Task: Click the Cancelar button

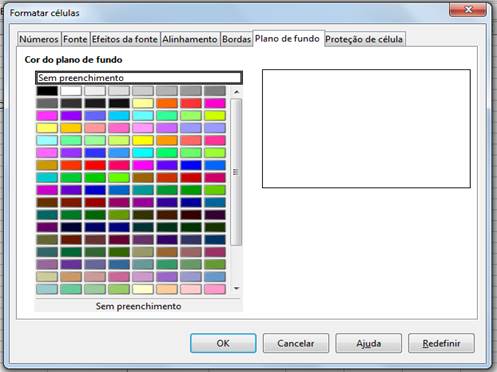Action: coord(296,343)
